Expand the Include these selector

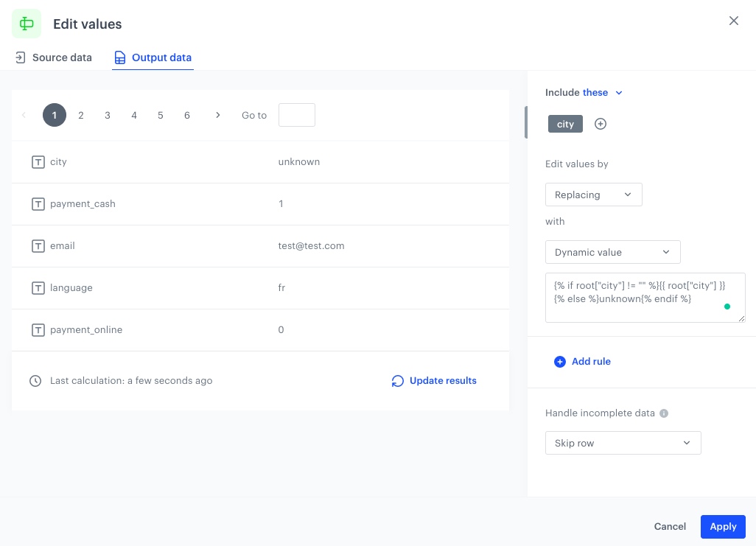603,93
